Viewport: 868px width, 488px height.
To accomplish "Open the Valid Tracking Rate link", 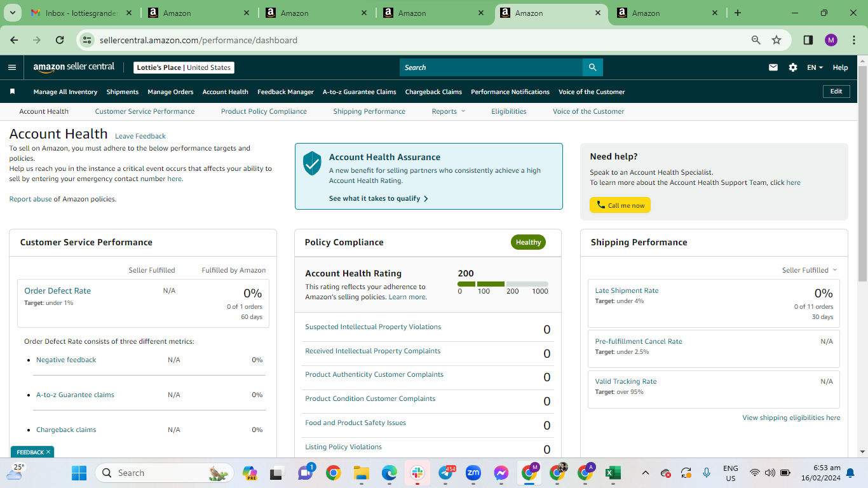I will (626, 381).
